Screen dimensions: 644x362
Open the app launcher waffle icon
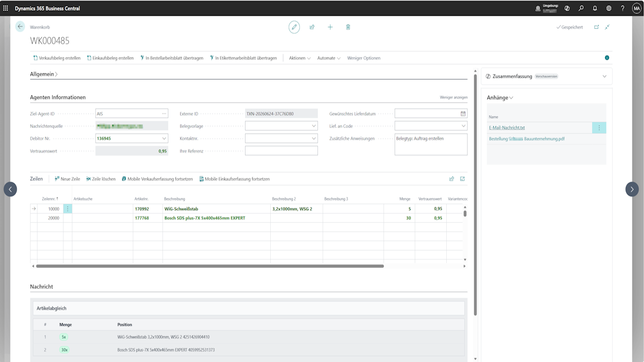coord(6,8)
